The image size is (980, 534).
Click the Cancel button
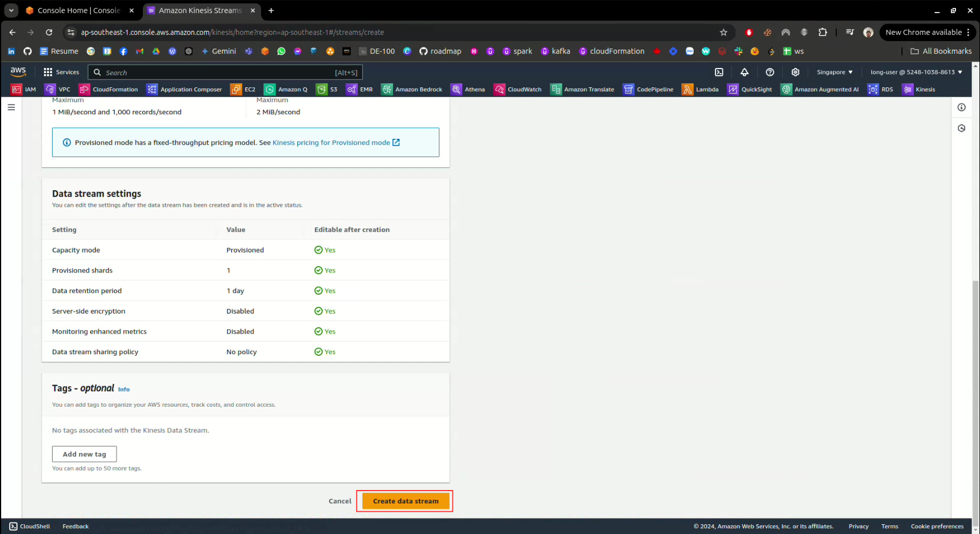[340, 501]
